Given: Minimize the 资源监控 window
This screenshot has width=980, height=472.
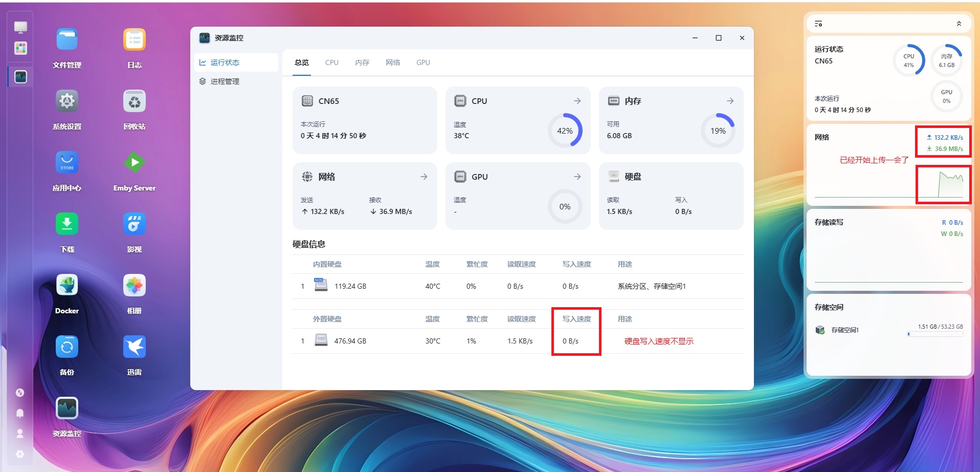Looking at the screenshot, I should (x=695, y=38).
